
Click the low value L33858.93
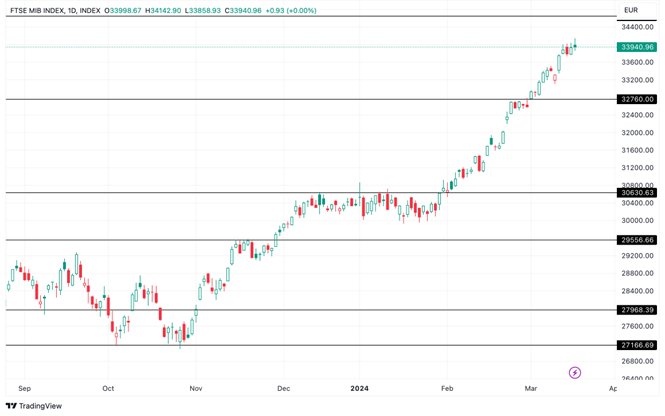[203, 10]
